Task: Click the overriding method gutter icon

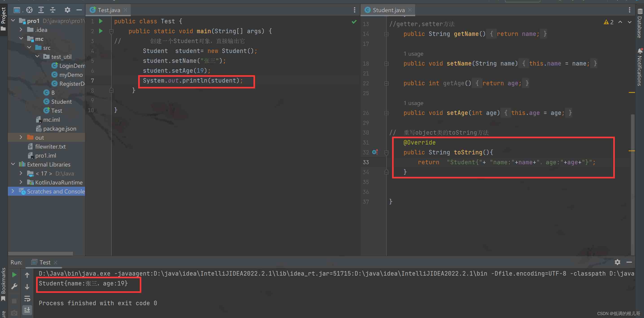Action: click(375, 152)
